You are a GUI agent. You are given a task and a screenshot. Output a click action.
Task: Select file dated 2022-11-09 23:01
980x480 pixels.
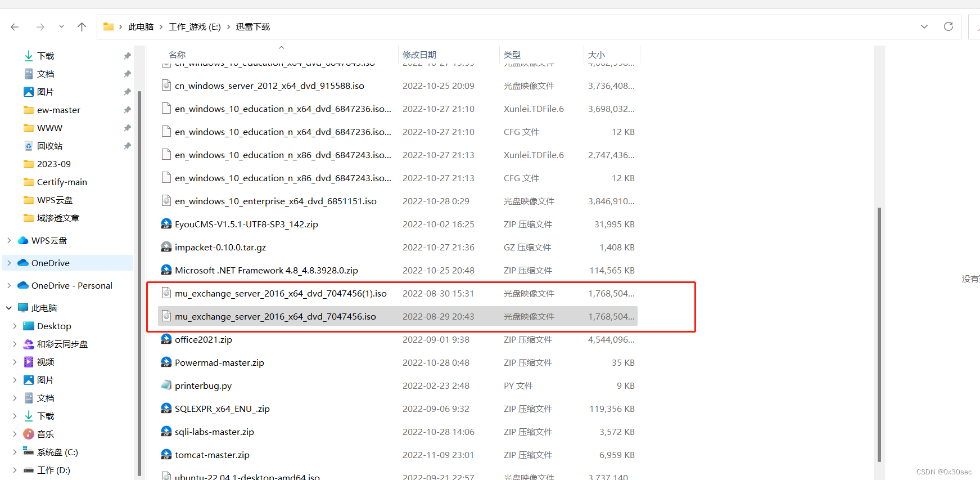[x=398, y=455]
